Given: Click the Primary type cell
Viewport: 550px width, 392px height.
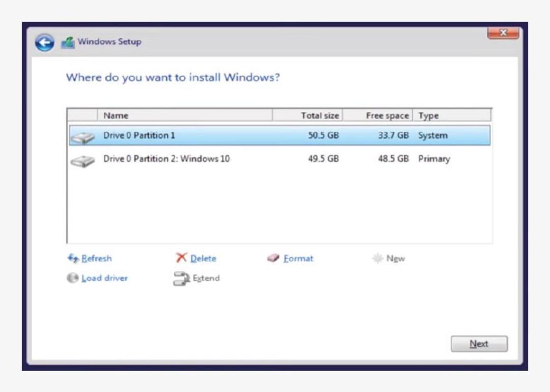Looking at the screenshot, I should 434,159.
